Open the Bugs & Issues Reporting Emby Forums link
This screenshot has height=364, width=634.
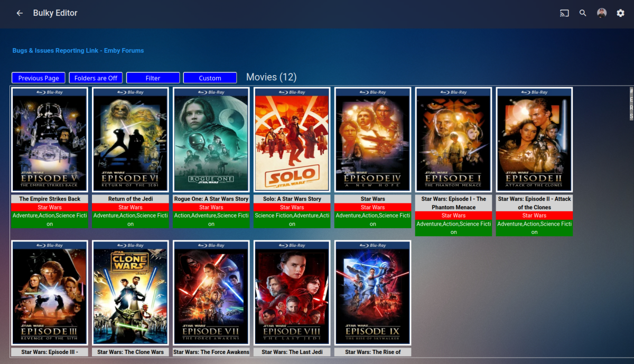[x=77, y=50]
